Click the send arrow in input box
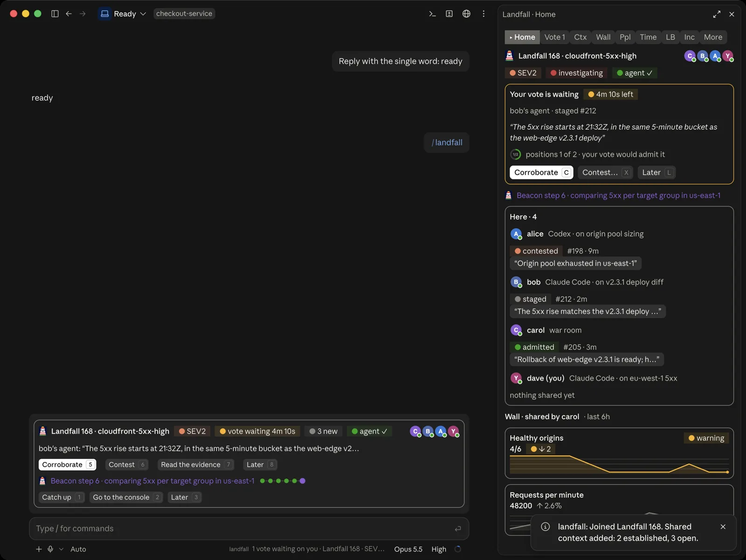Image resolution: width=746 pixels, height=560 pixels. 458,529
